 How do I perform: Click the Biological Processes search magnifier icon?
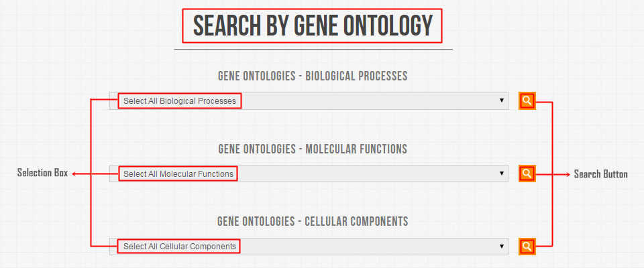coord(527,100)
